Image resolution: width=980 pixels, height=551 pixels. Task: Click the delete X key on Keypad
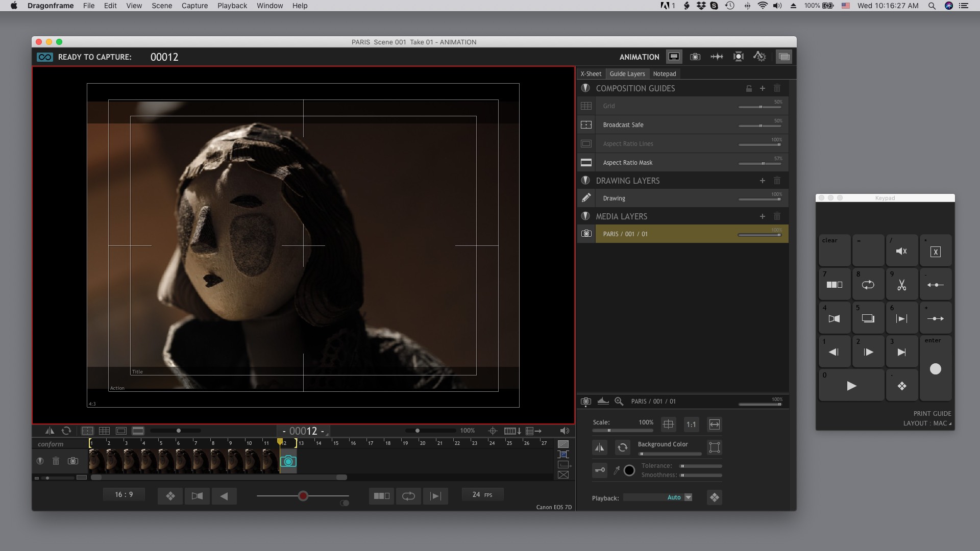[936, 250]
